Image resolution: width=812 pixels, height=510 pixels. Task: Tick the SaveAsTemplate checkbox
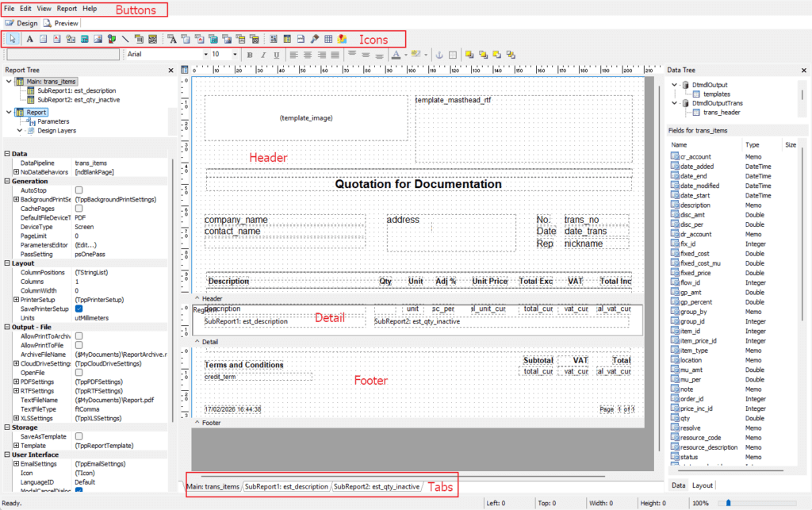[79, 436]
